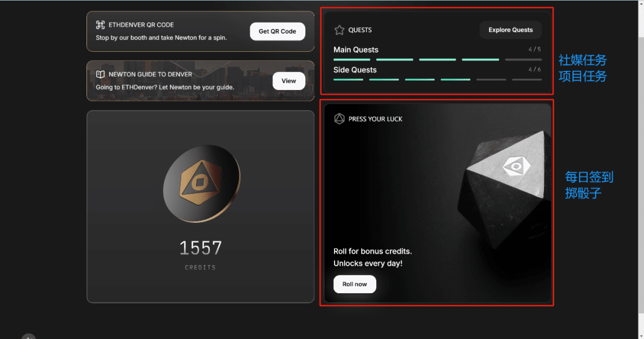644x339 pixels.
Task: Click the partially hidden bottom-left round icon
Action: (29, 337)
